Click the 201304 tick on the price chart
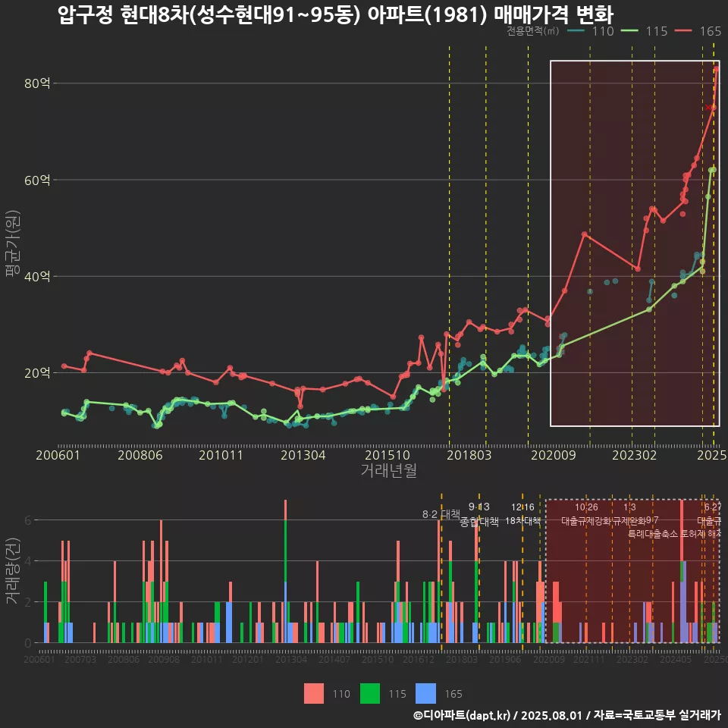Viewport: 728px width, 728px height. (x=303, y=455)
